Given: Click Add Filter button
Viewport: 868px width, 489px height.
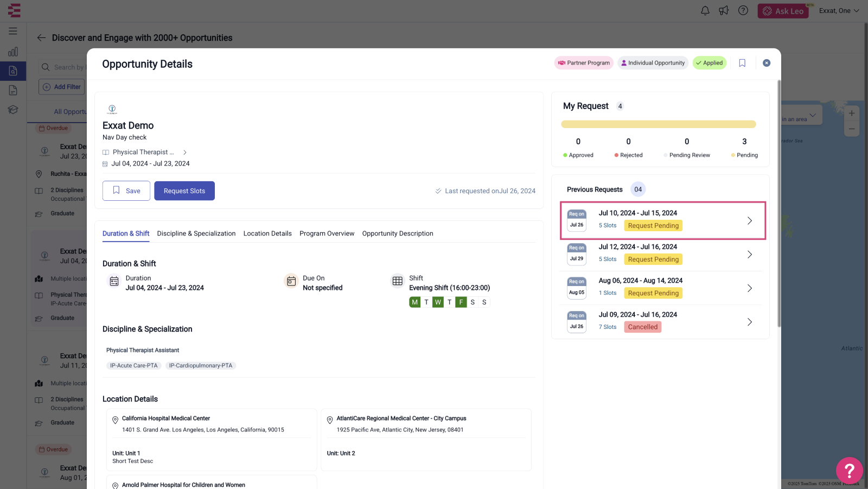Looking at the screenshot, I should click(x=61, y=87).
